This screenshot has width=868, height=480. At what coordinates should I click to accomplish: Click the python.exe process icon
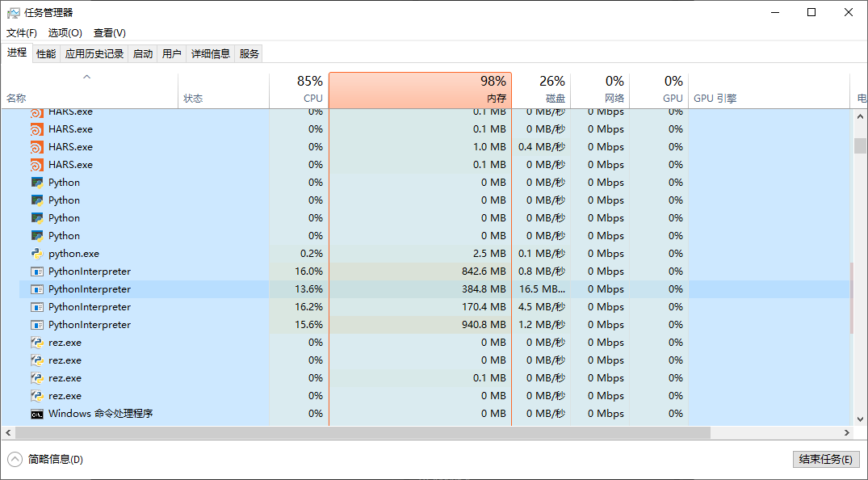pyautogui.click(x=37, y=254)
